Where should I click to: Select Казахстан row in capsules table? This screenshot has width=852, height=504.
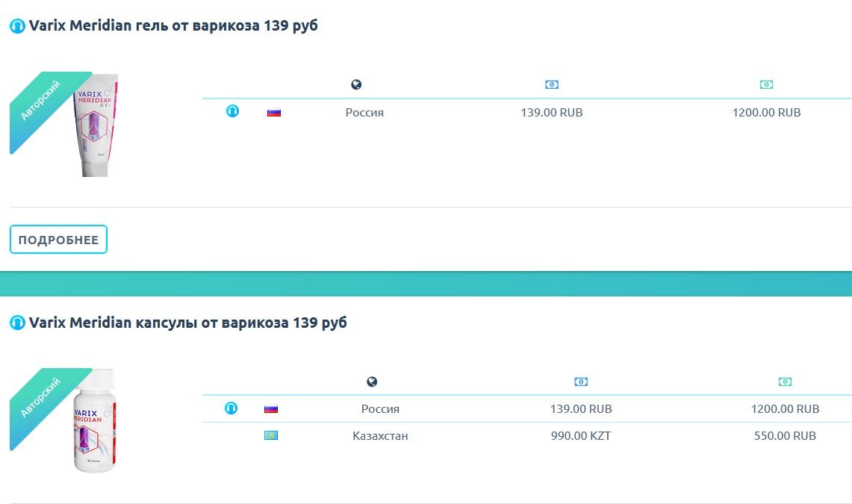[x=380, y=435]
